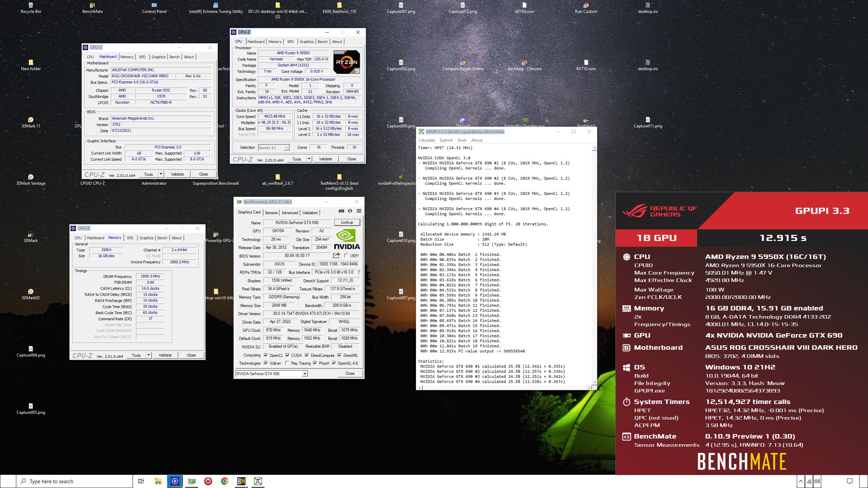Viewport: 868px width, 488px height.
Task: Click Validate in the CPU-Z CPU window
Action: click(325, 159)
